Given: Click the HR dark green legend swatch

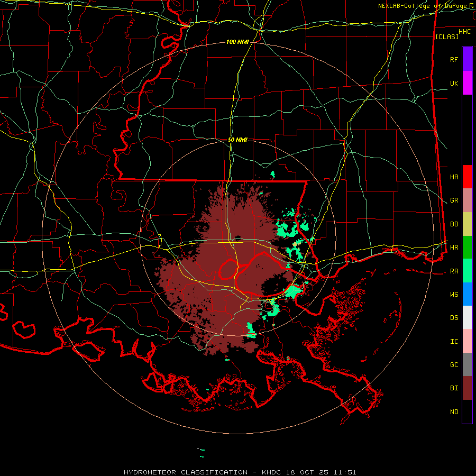Looking at the screenshot, I should coord(467,248).
